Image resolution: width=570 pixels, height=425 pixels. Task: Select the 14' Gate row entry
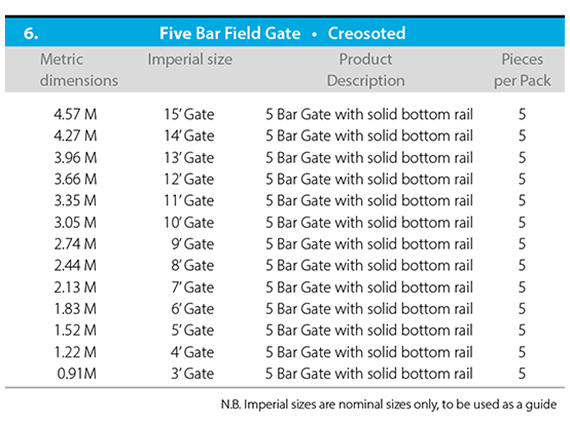[x=189, y=136]
